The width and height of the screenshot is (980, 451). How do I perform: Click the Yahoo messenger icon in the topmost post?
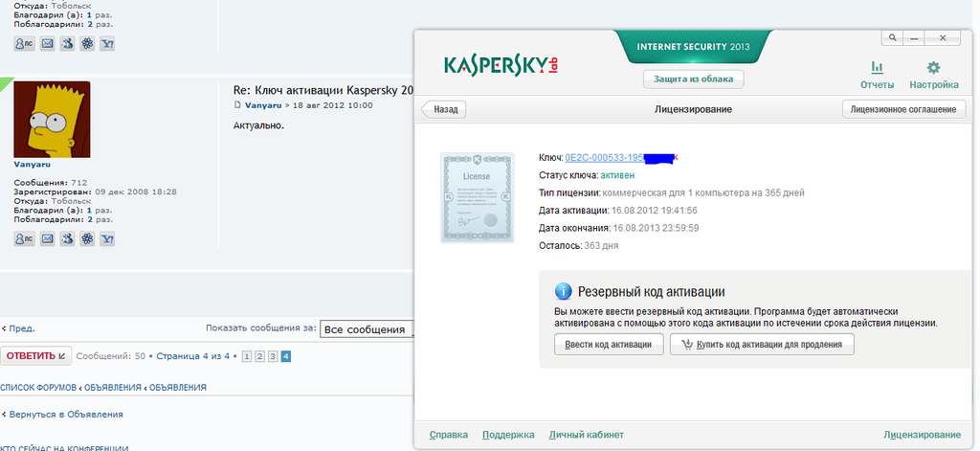pyautogui.click(x=107, y=44)
